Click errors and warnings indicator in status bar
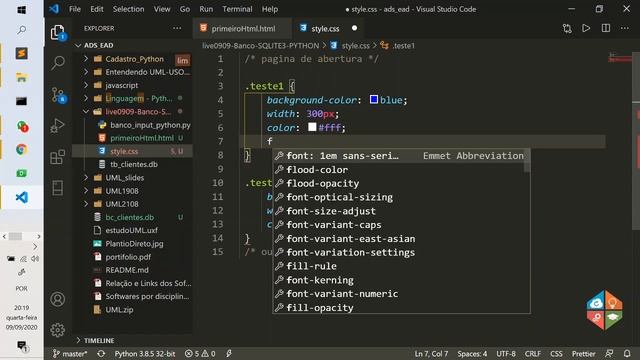The image size is (640, 360). [x=200, y=353]
